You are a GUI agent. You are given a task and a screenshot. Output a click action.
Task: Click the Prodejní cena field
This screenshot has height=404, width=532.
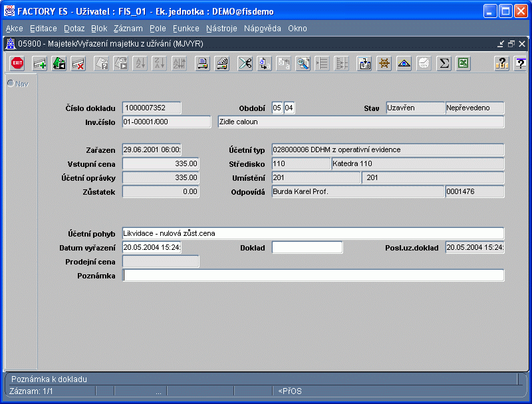point(160,261)
